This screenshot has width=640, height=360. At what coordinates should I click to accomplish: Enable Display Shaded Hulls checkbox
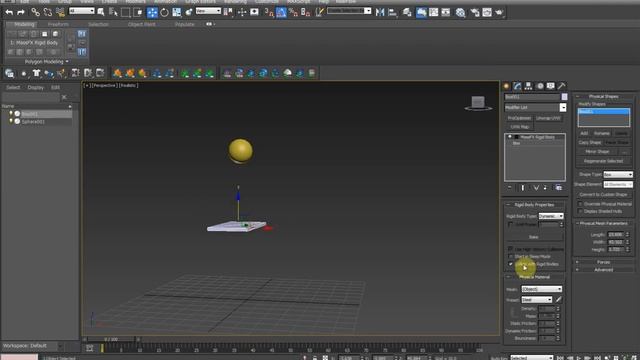[580, 211]
